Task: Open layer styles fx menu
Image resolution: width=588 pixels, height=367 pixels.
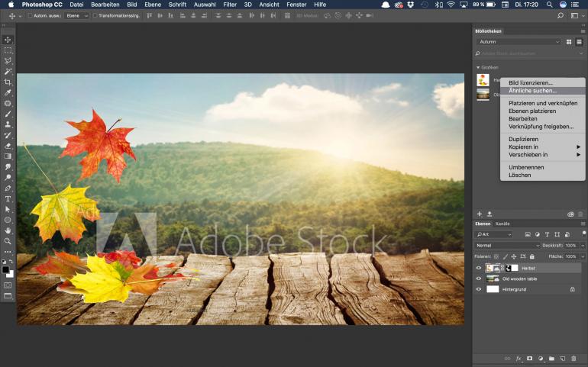Action: 519,359
